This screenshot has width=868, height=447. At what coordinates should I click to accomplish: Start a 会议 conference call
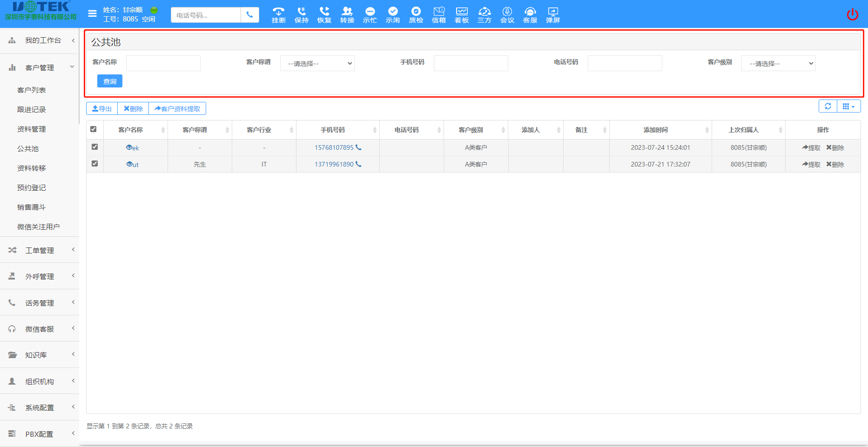[x=507, y=15]
